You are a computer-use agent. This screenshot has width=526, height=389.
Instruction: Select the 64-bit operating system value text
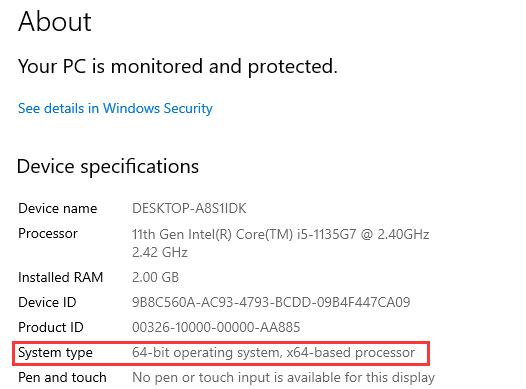(x=273, y=353)
